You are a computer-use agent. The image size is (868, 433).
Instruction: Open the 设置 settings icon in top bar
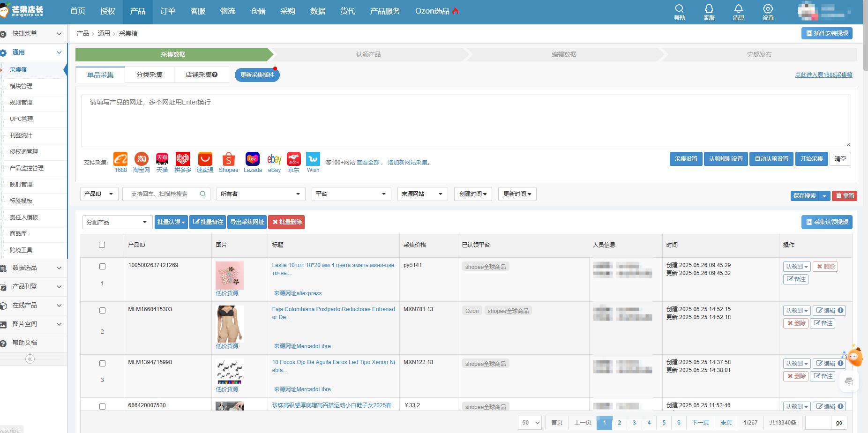pyautogui.click(x=768, y=11)
